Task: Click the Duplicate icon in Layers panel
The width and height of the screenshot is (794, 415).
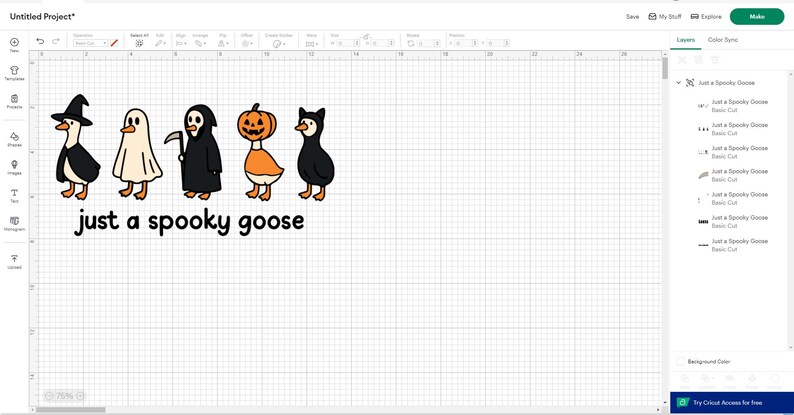Action: [698, 60]
